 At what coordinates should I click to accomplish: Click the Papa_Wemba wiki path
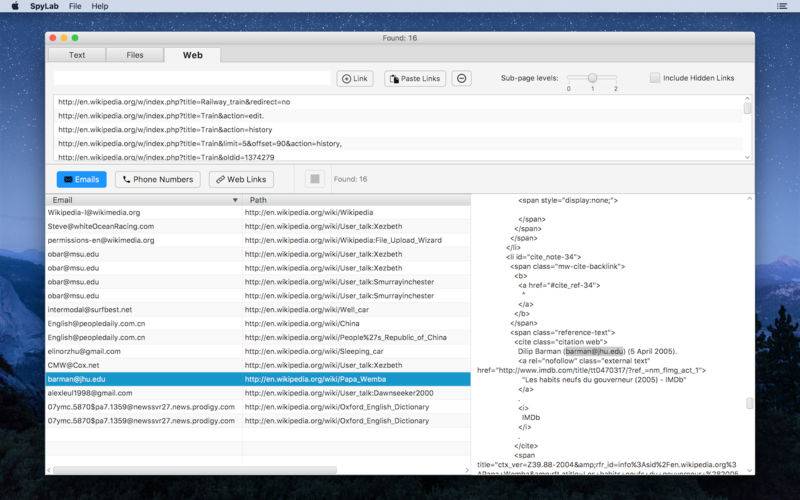pyautogui.click(x=315, y=379)
